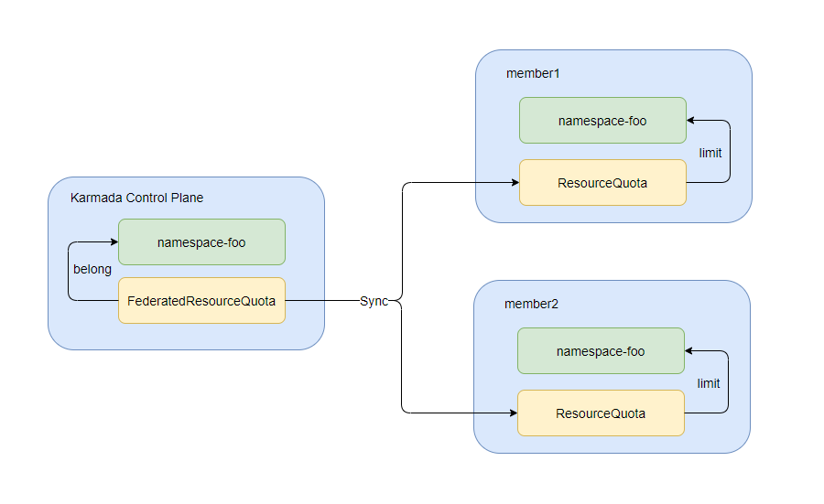Click arrowhead pointing at member2 ResourceQuota
Screen dimensions: 824x504
coord(512,413)
